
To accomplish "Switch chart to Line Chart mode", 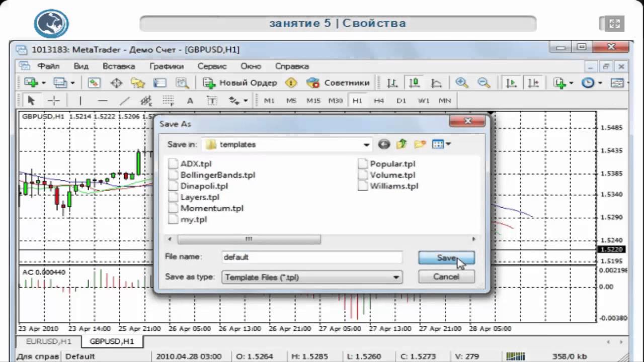I will tap(436, 83).
